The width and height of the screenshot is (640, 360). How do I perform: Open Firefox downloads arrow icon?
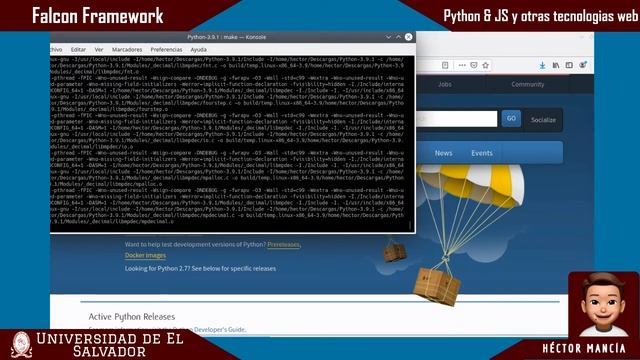542,65
